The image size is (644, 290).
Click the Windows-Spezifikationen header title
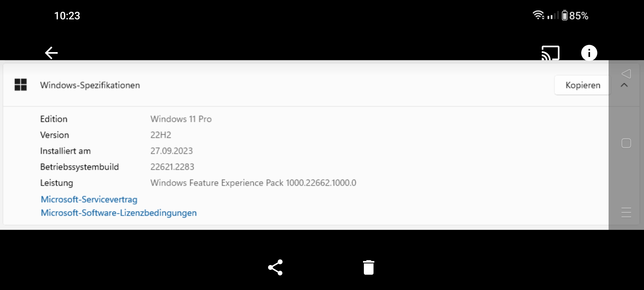pos(90,85)
